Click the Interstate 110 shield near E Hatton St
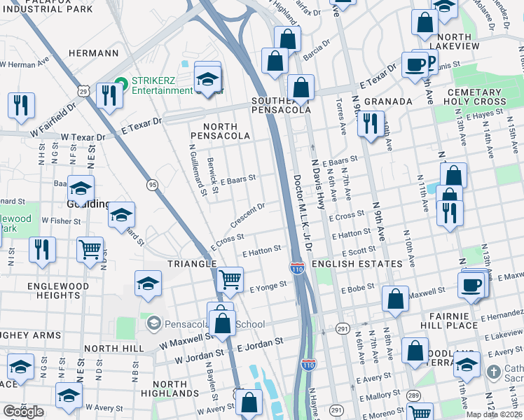The width and height of the screenshot is (524, 420). pos(297,268)
